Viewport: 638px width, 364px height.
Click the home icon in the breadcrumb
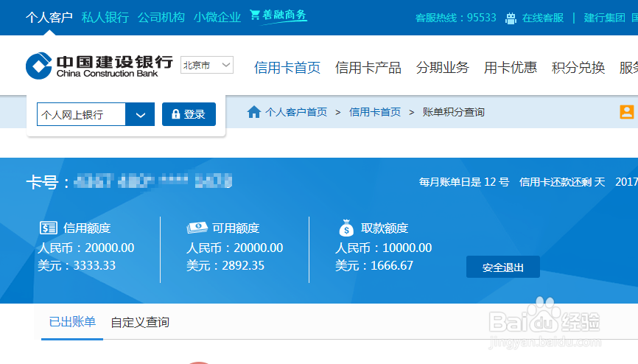pos(254,112)
